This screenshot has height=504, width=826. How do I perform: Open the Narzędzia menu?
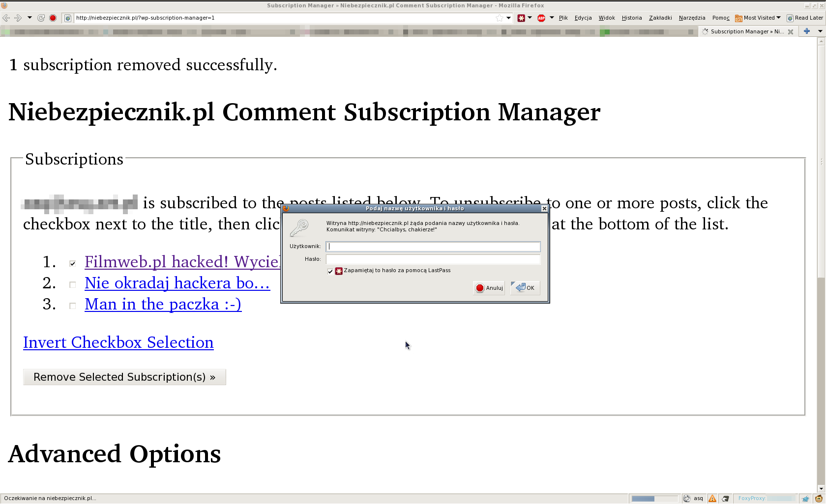(692, 18)
